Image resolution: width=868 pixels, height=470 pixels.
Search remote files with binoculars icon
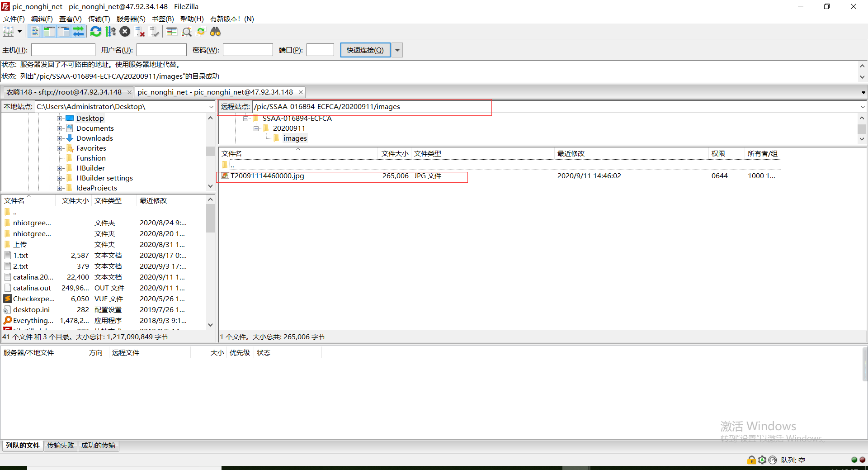pyautogui.click(x=216, y=32)
